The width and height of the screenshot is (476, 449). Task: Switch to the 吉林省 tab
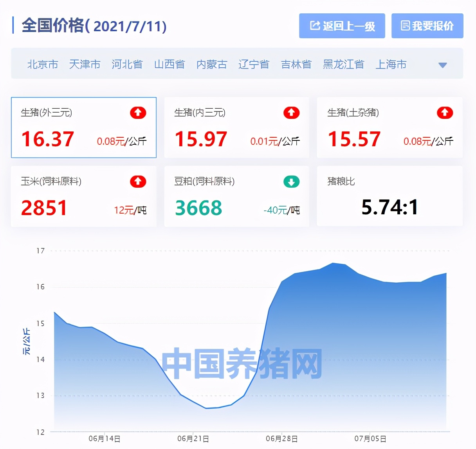pyautogui.click(x=296, y=65)
